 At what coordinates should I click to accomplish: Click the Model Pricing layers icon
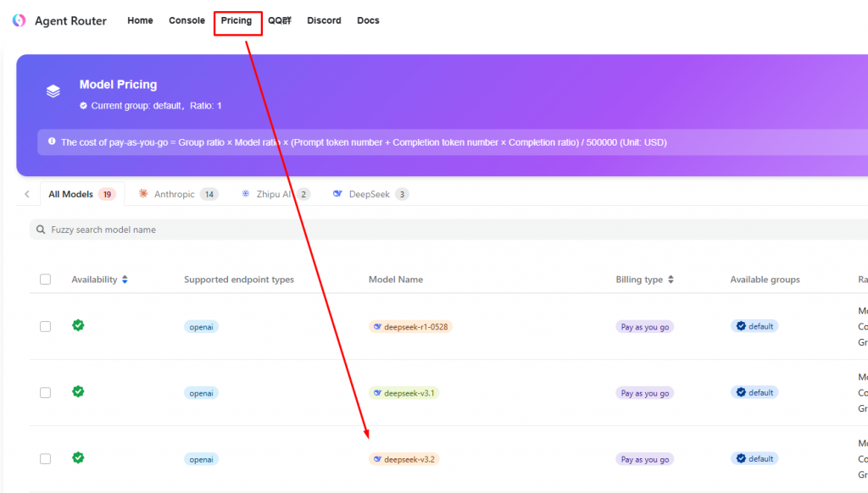pyautogui.click(x=53, y=91)
